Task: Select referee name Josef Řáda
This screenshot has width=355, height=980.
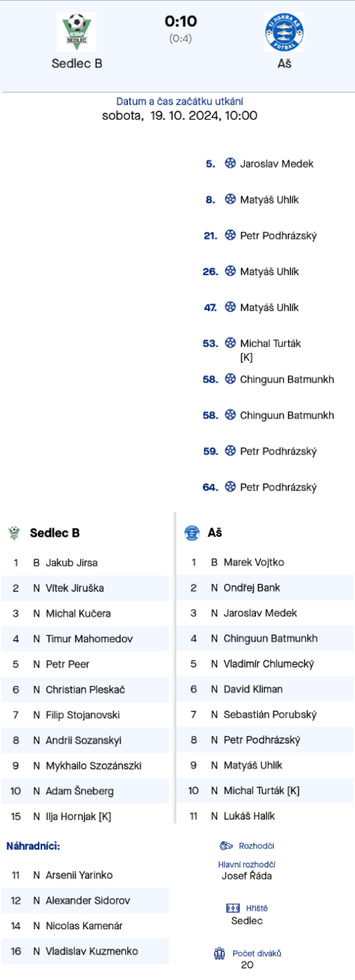Action: pos(247,876)
